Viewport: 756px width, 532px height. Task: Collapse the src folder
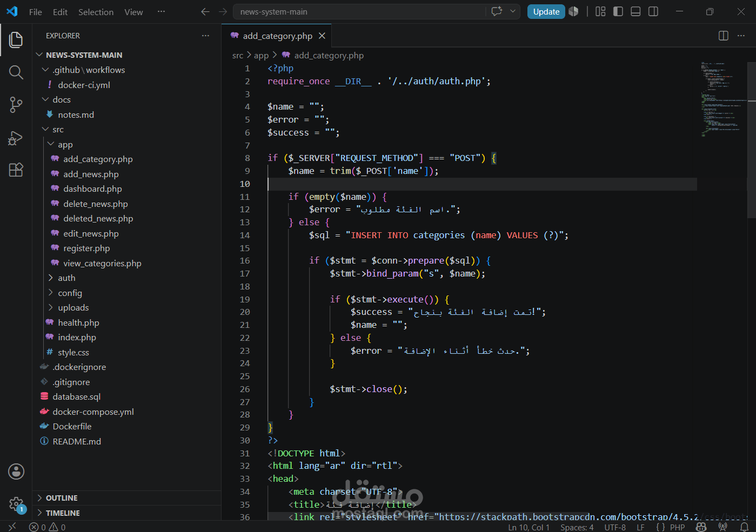click(45, 129)
